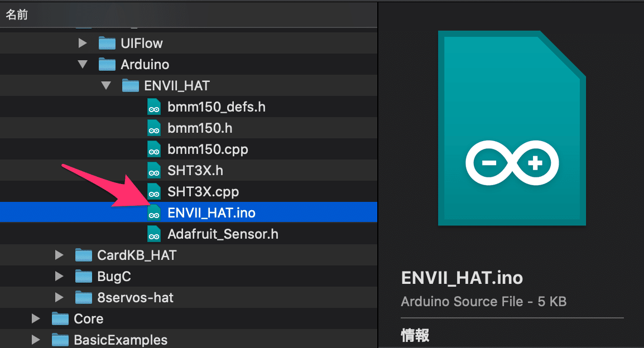This screenshot has width=644, height=348.
Task: Click the Adafruit_Sensor.h file icon
Action: point(154,234)
